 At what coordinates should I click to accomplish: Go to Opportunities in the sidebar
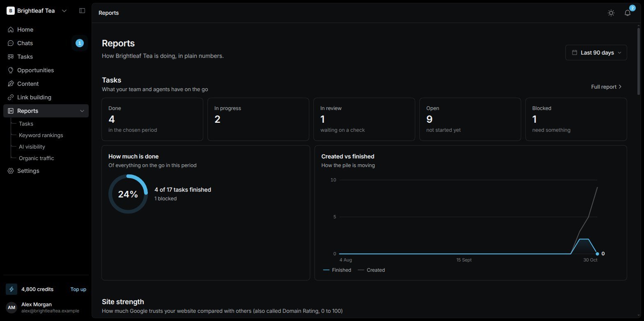click(46, 70)
